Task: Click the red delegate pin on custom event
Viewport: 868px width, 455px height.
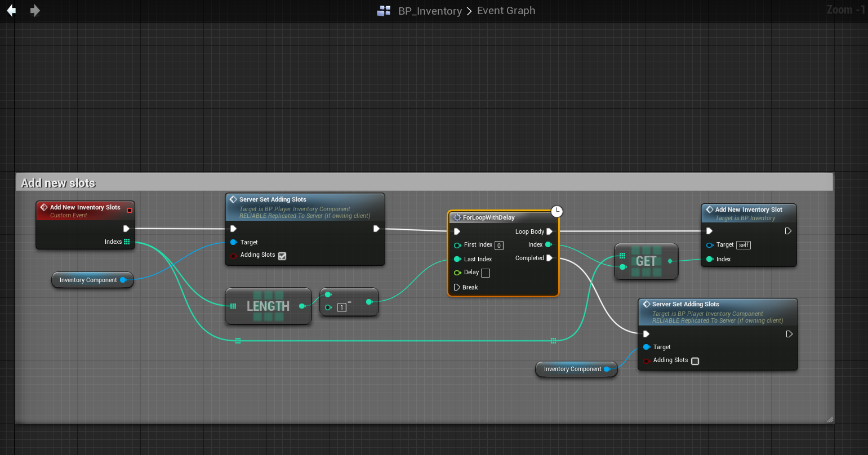Action: point(130,210)
